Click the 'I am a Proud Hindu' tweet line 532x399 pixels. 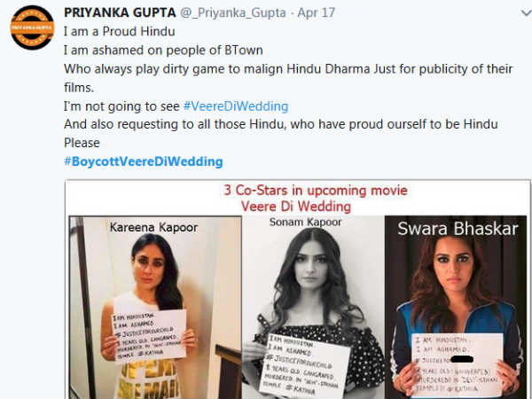tap(120, 32)
